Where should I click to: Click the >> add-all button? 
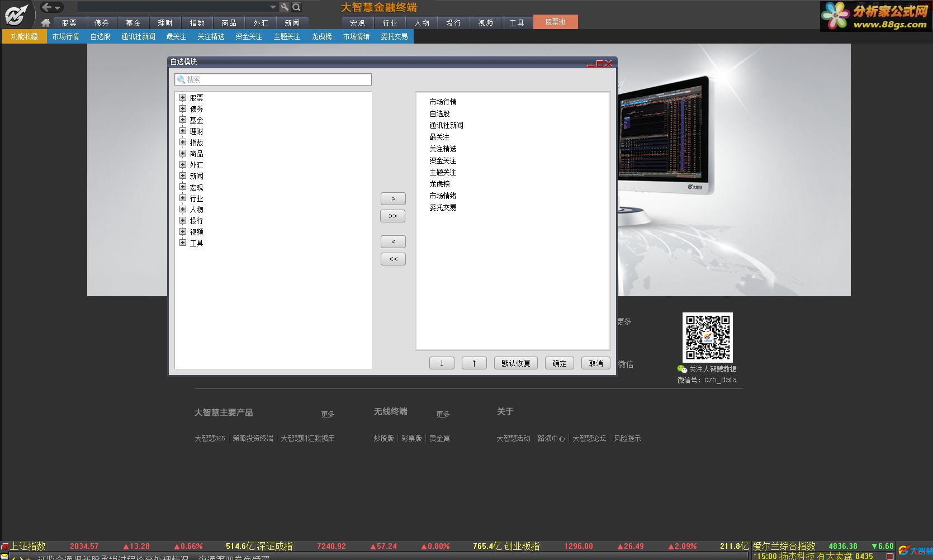393,216
